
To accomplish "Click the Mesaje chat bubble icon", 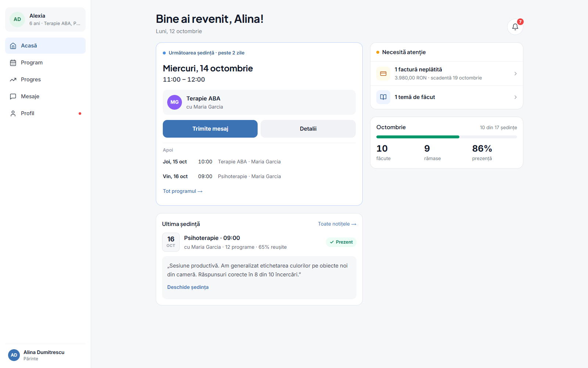I will pyautogui.click(x=13, y=96).
